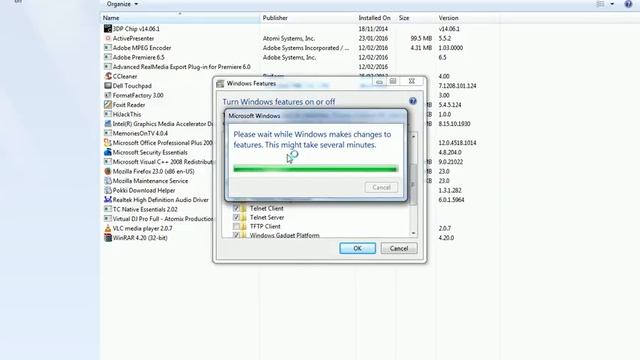Click the TFTP Client label
This screenshot has height=360, width=640.
click(265, 227)
